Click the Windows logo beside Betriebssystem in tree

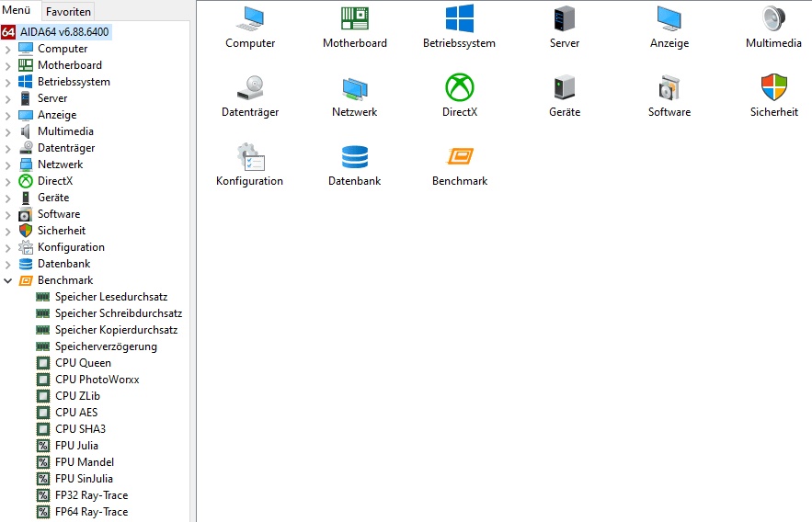[x=26, y=82]
